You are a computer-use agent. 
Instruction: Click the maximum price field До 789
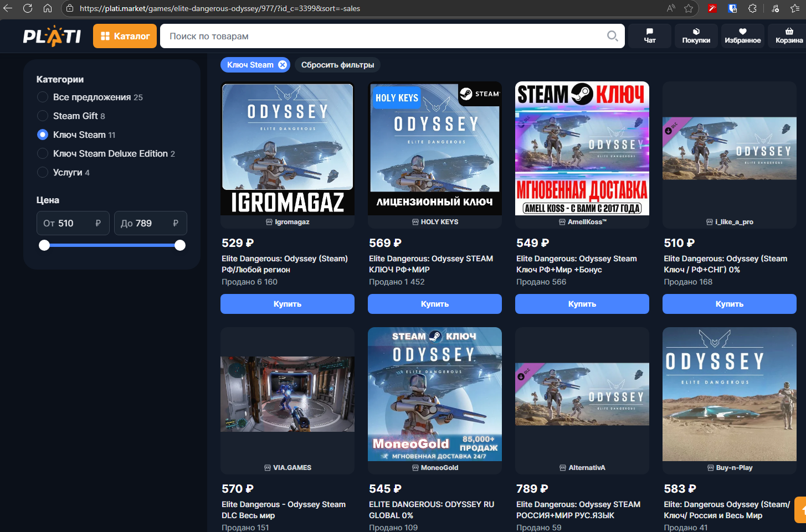pos(151,223)
